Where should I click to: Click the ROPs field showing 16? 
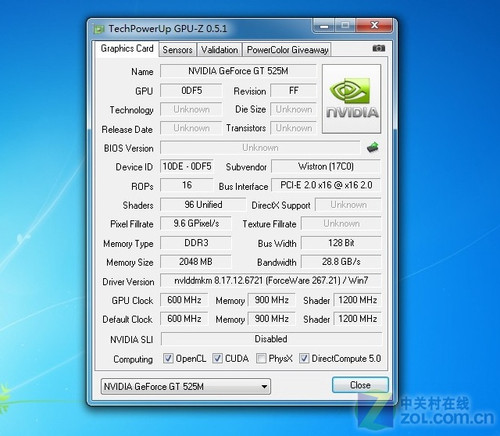187,185
